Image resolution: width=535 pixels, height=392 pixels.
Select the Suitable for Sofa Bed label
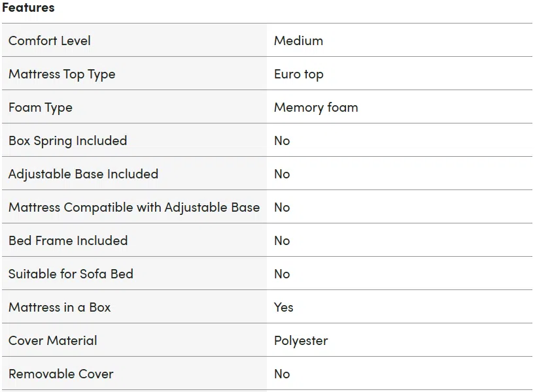pyautogui.click(x=71, y=274)
